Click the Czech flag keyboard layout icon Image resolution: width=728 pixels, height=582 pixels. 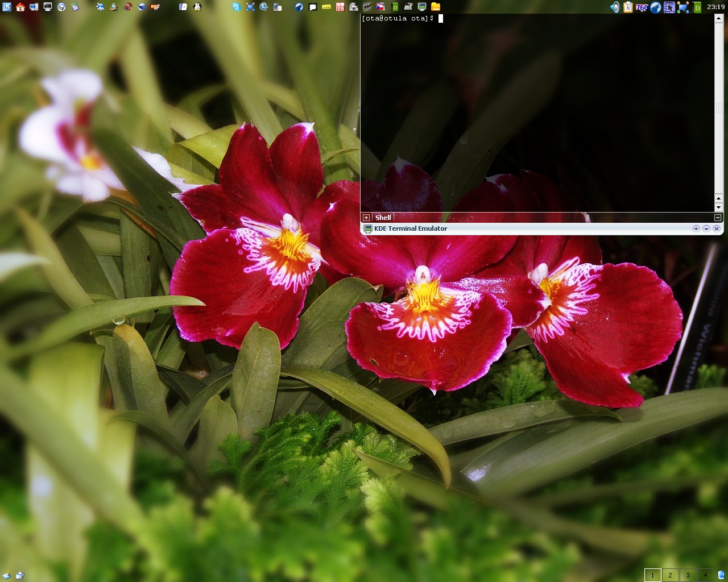point(380,7)
